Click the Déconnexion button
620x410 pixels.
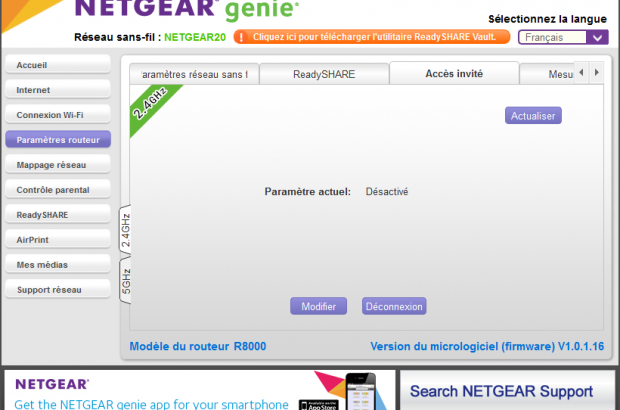pos(394,306)
